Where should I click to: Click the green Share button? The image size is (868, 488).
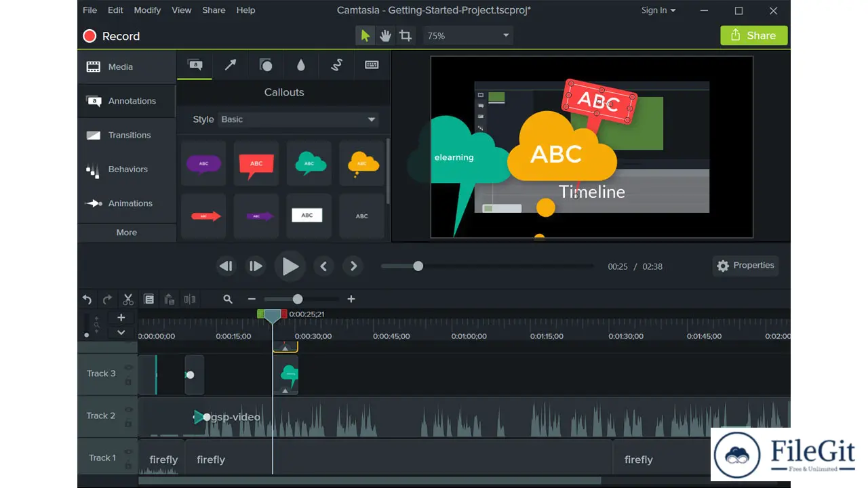point(753,36)
